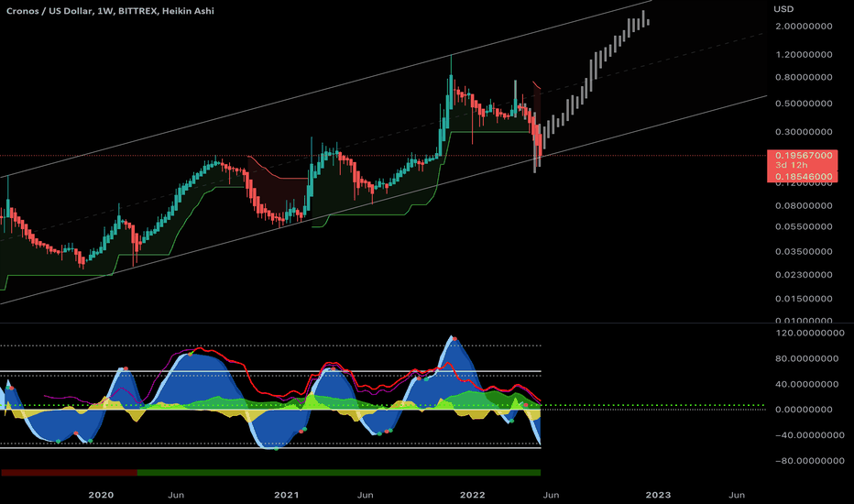Select the 0.02300000 price level label
Viewport: 854px width, 504px height.
click(x=804, y=275)
